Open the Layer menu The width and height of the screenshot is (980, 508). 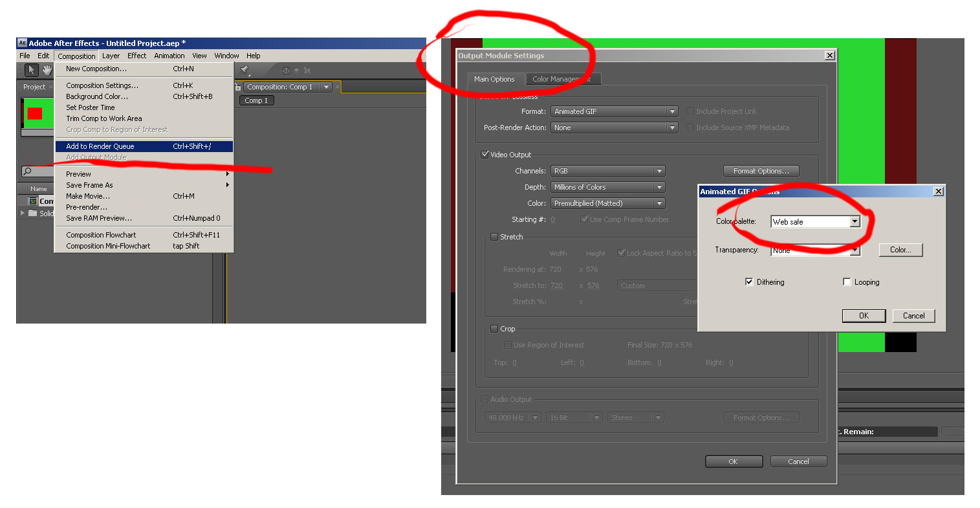111,56
